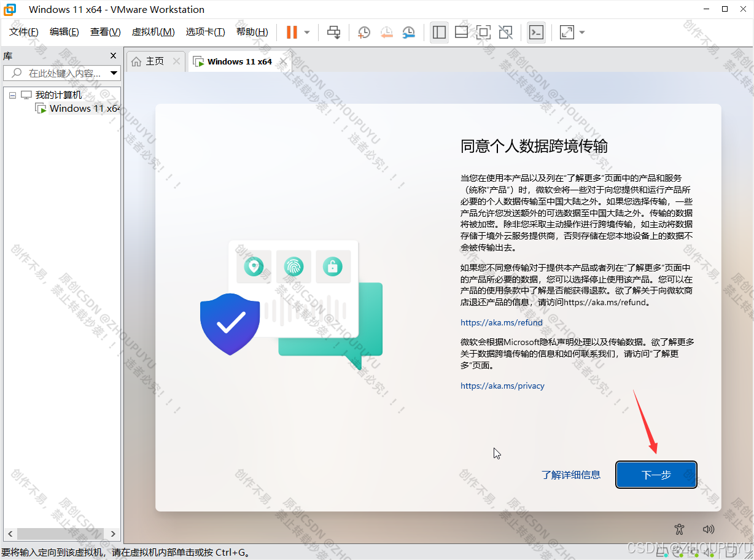The height and width of the screenshot is (560, 754).
Task: Click the volume speaker icon in setup
Action: tap(709, 529)
